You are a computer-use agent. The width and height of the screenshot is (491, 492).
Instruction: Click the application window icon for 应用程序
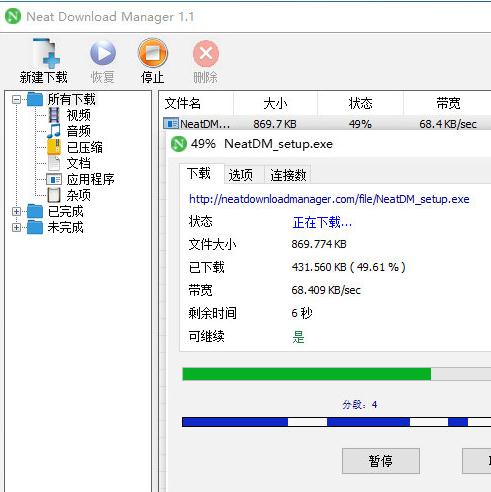pyautogui.click(x=54, y=179)
